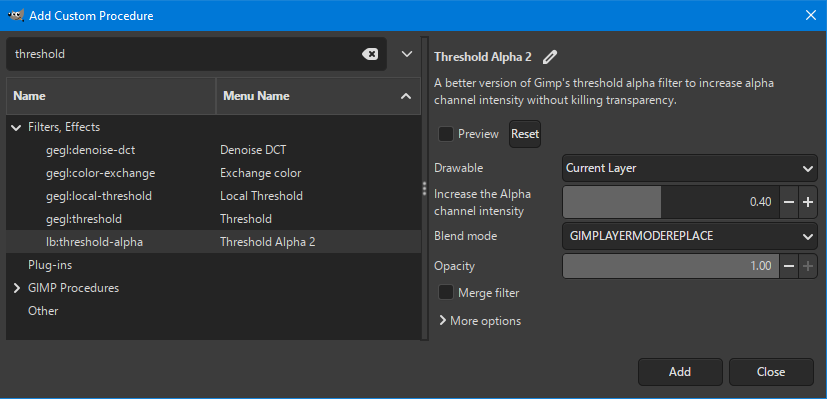Enable the Merge filter checkbox

[x=446, y=293]
